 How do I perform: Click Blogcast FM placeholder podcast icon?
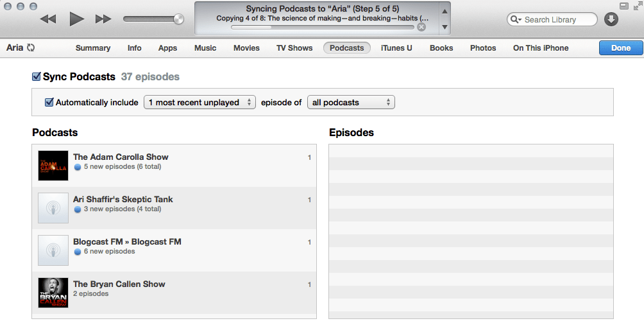(x=53, y=250)
